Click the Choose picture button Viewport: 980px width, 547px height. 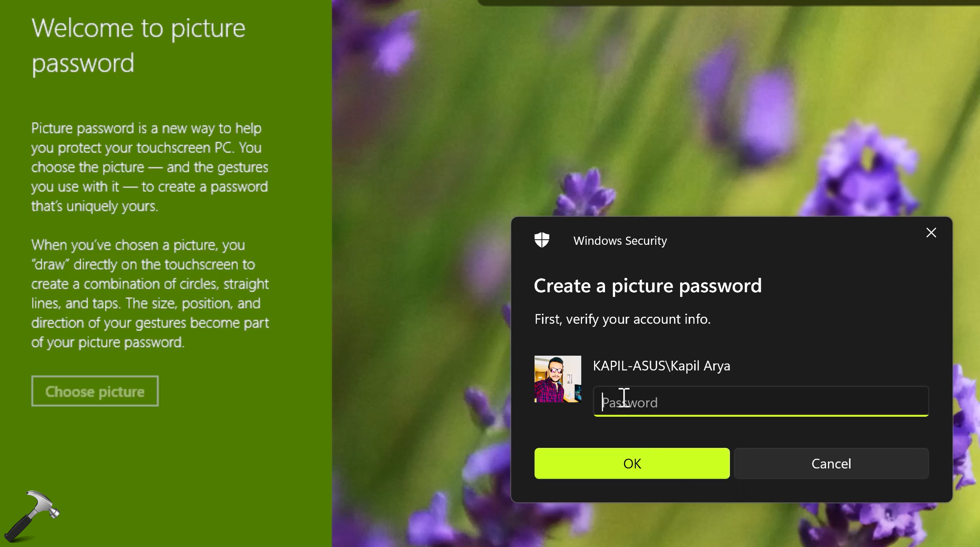click(95, 391)
